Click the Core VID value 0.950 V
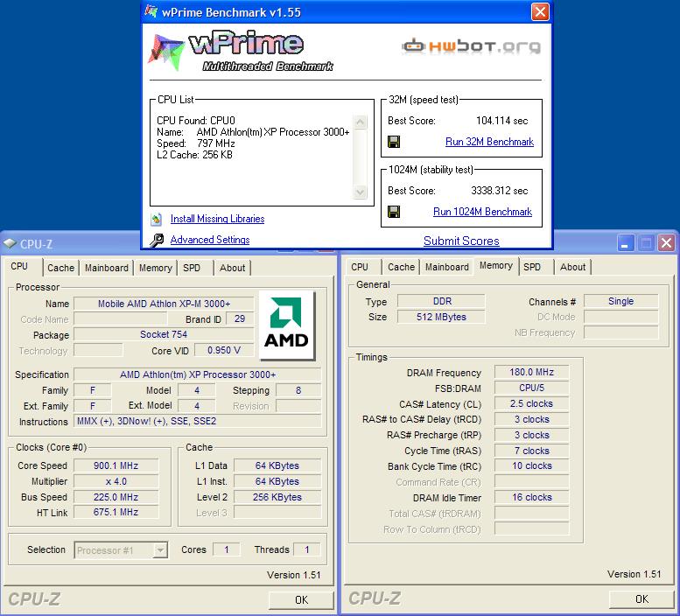Viewport: 680px width, 616px height. tap(224, 350)
